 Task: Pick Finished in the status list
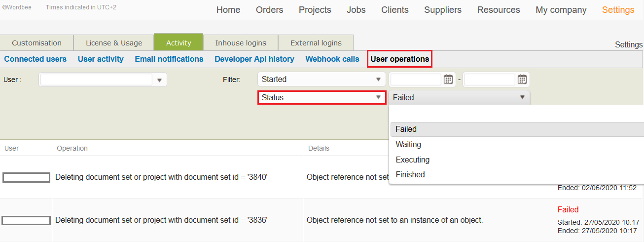point(410,175)
